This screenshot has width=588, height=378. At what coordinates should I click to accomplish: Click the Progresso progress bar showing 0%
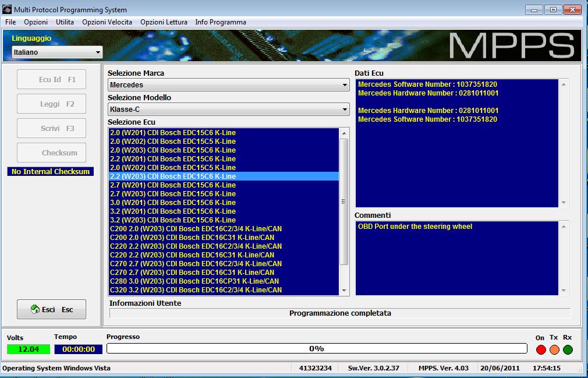click(x=317, y=349)
